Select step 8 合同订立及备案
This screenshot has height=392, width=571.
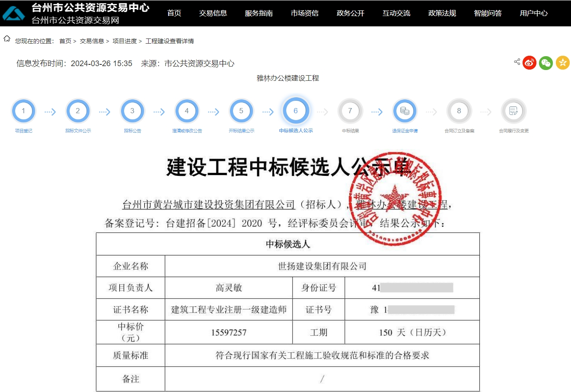[459, 111]
